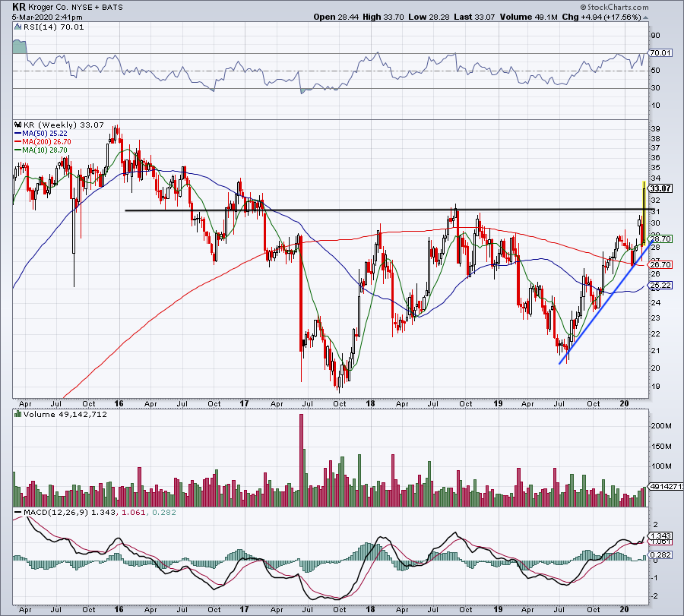Click the red MA(200) legend color line

tap(18, 142)
